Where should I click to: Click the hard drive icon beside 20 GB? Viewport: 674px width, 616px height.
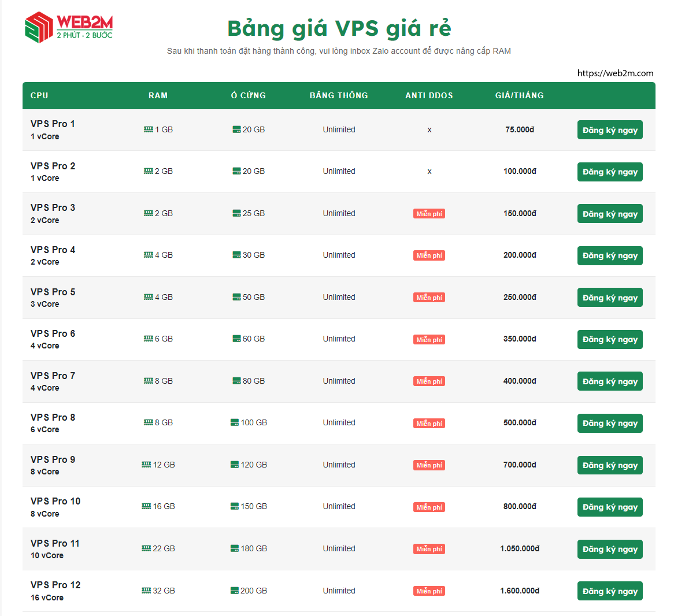point(236,129)
